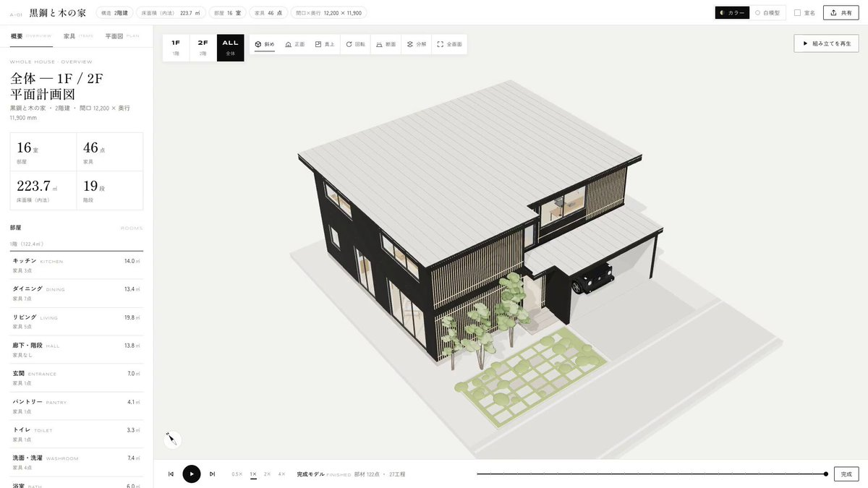Set playback speed to 0.5×
The image size is (868, 488).
click(237, 474)
